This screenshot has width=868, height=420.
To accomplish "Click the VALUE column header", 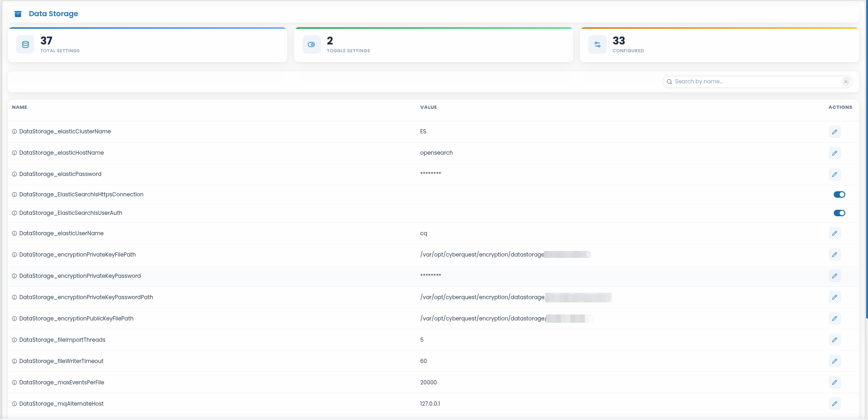I will coord(428,107).
